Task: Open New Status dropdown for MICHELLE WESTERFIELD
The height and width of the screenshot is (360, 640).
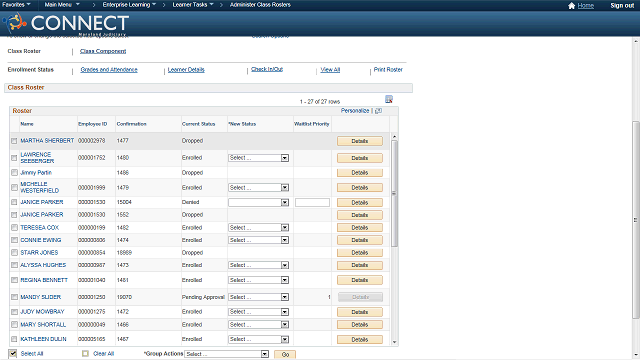Action: click(258, 187)
